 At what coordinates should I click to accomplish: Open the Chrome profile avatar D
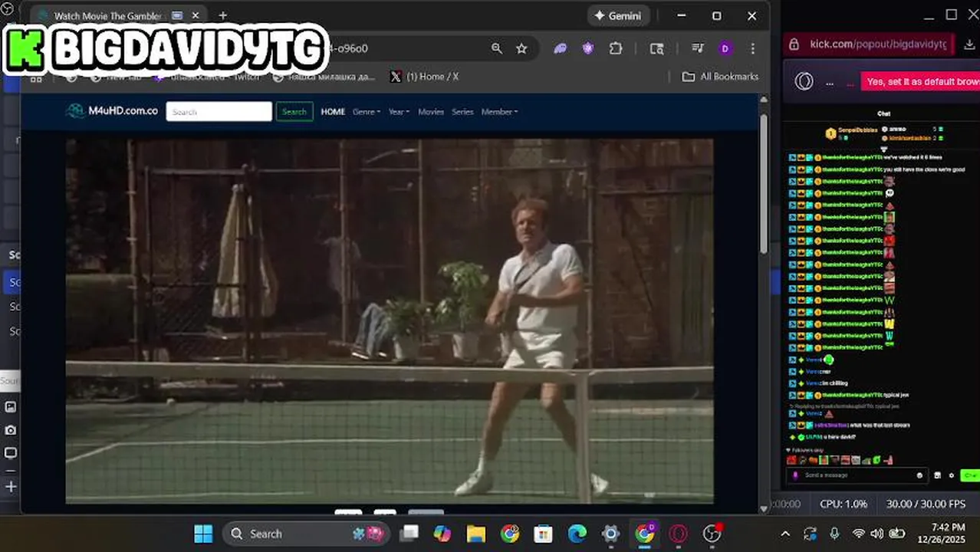click(x=725, y=48)
